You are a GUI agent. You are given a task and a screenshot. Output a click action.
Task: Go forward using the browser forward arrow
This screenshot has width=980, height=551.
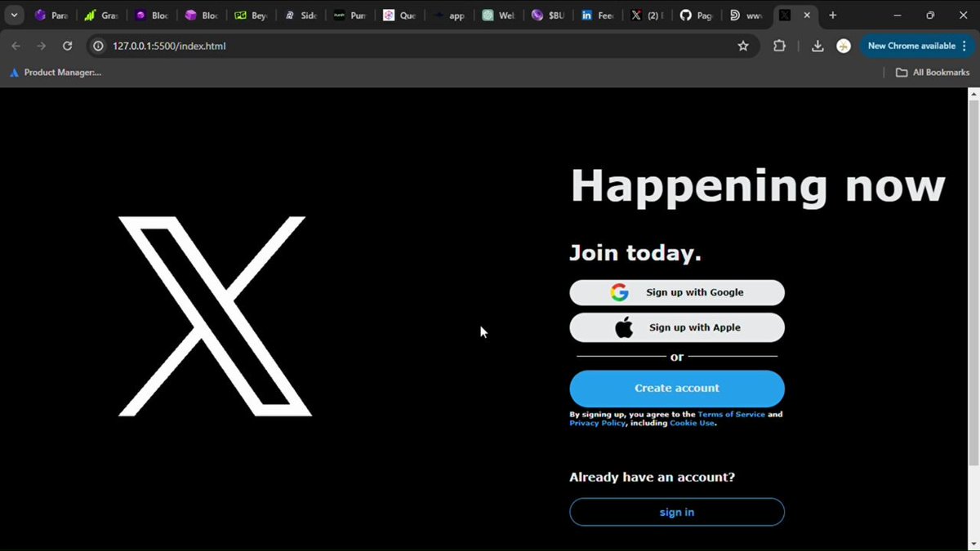pyautogui.click(x=42, y=46)
